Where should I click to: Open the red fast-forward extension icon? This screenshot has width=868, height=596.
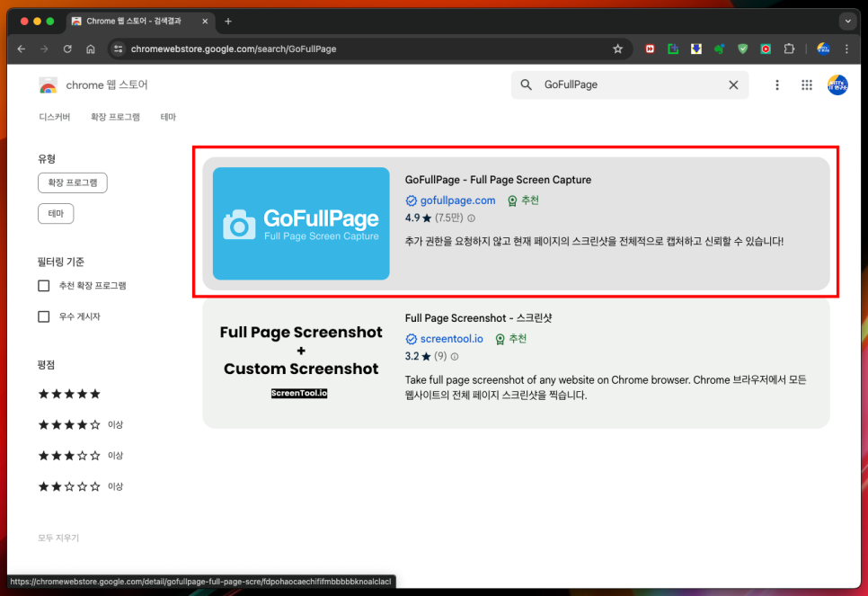[650, 49]
